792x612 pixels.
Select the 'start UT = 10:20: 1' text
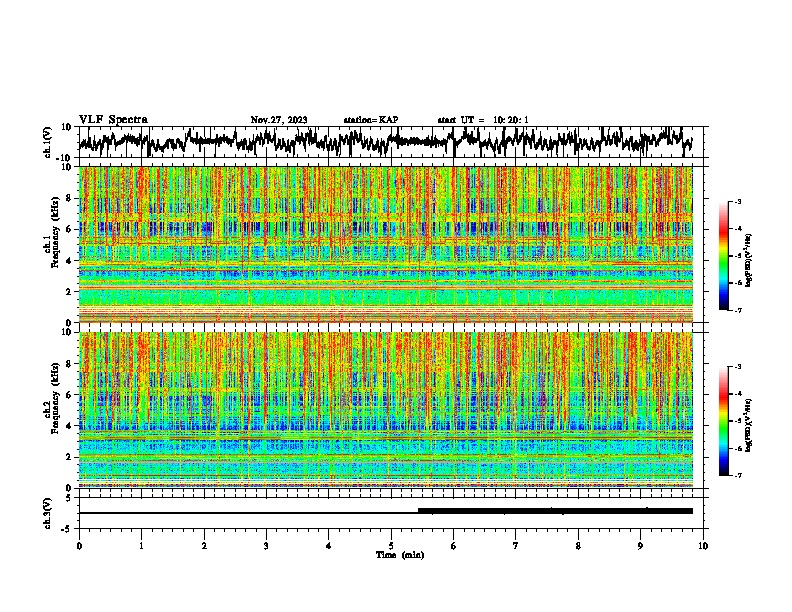pos(483,120)
